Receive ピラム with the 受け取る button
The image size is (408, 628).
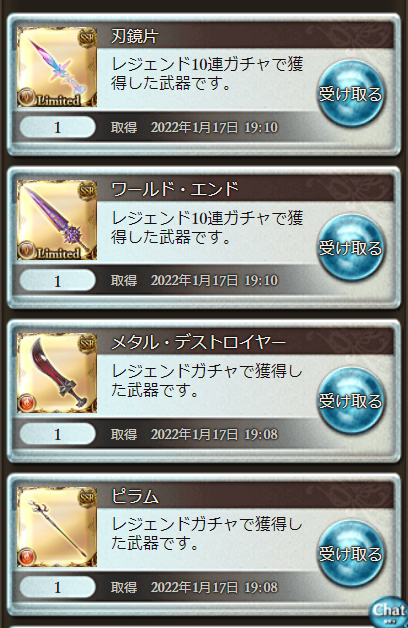pos(351,554)
